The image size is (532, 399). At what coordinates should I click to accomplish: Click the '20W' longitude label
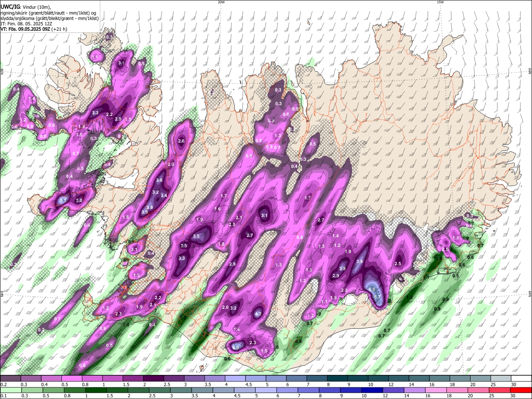pos(221,2)
